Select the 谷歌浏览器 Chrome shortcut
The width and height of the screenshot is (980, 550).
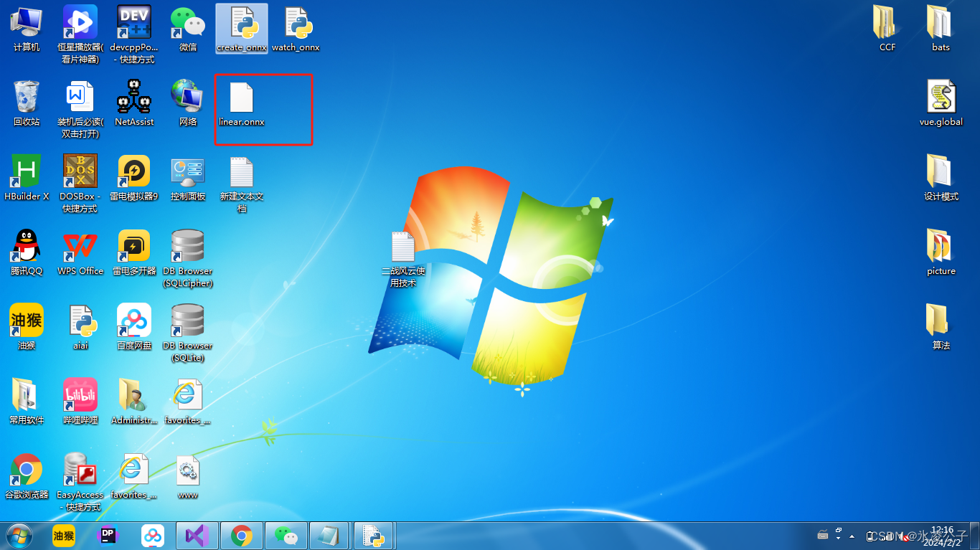[x=27, y=476]
